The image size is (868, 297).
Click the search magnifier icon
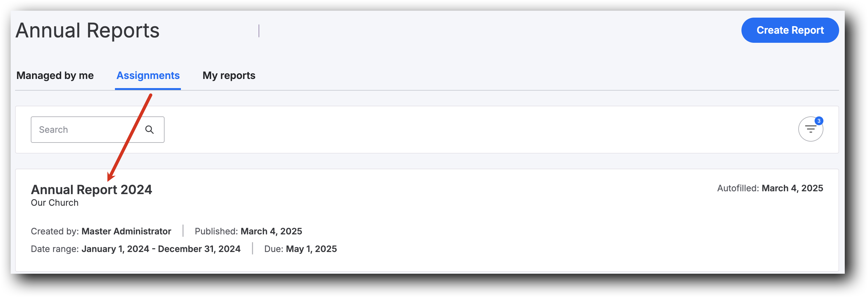149,130
